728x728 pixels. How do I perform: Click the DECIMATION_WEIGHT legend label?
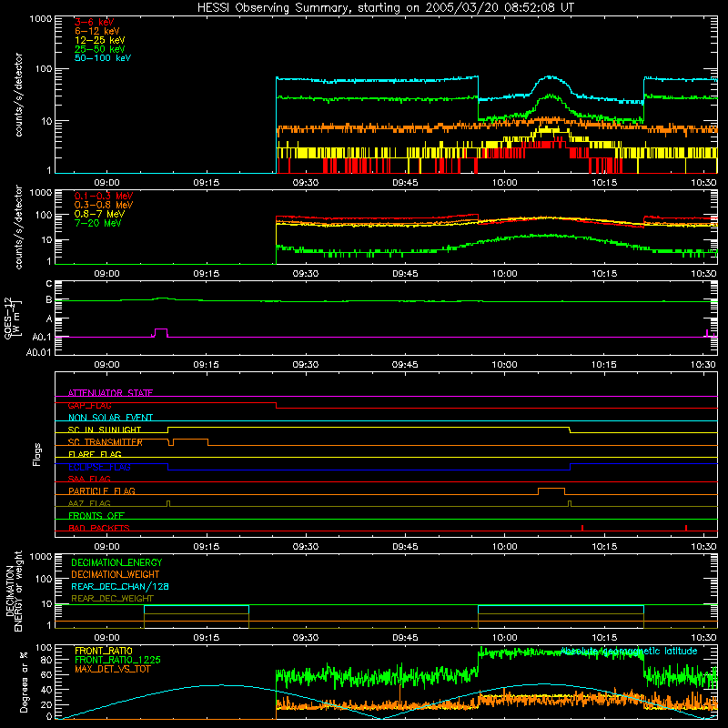(116, 574)
